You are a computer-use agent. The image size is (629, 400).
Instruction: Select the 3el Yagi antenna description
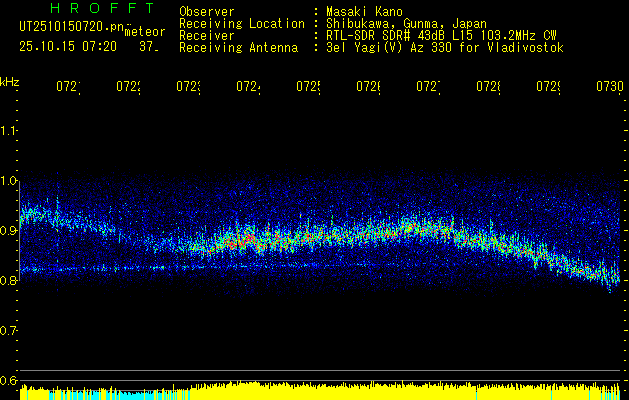[x=445, y=48]
